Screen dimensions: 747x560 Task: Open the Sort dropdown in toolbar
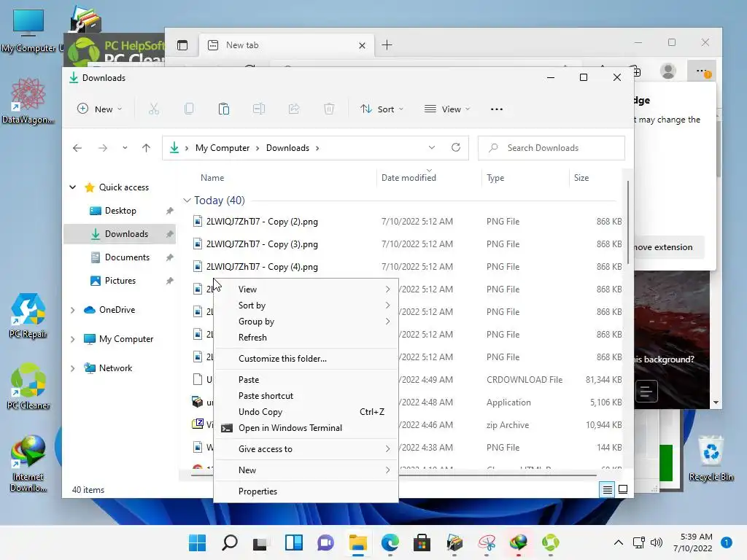pyautogui.click(x=382, y=109)
